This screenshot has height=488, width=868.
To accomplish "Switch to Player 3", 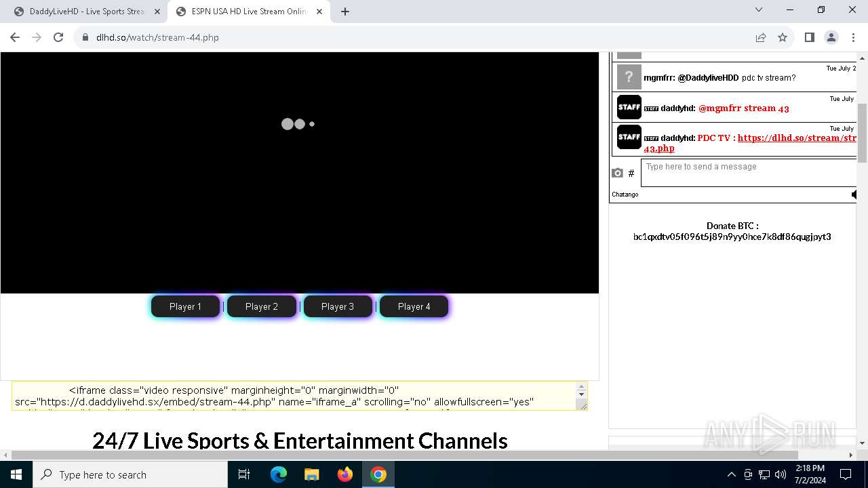I will tap(338, 306).
